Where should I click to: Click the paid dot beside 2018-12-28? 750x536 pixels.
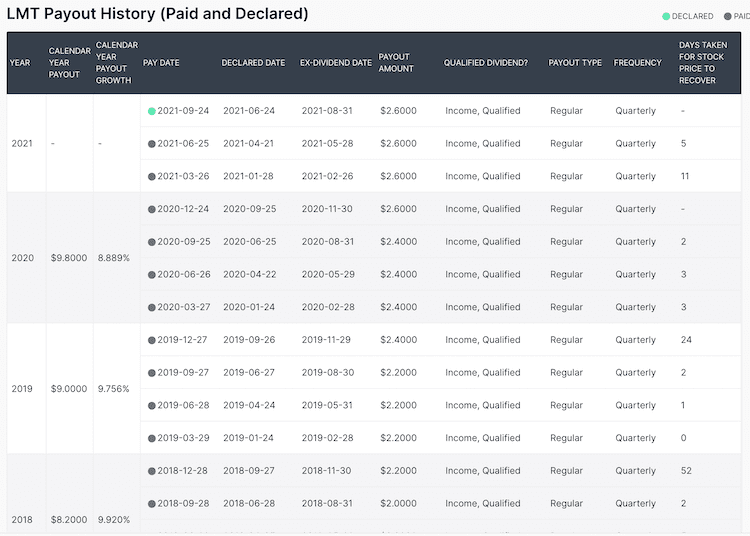click(152, 471)
